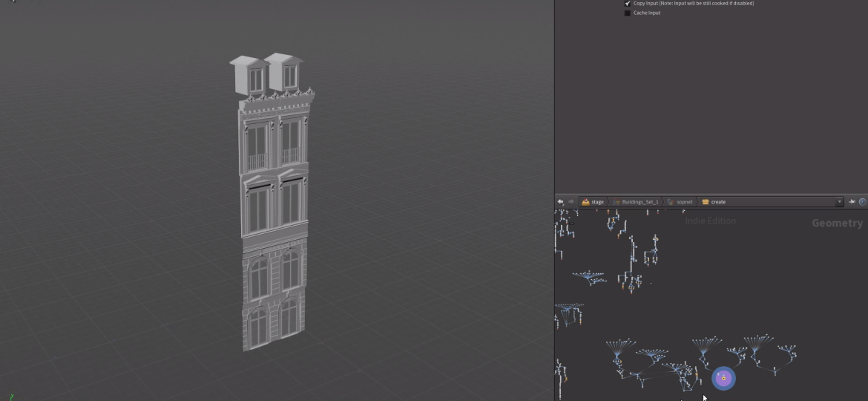The height and width of the screenshot is (401, 868).
Task: Jump to the sopnet path level
Action: pos(681,202)
